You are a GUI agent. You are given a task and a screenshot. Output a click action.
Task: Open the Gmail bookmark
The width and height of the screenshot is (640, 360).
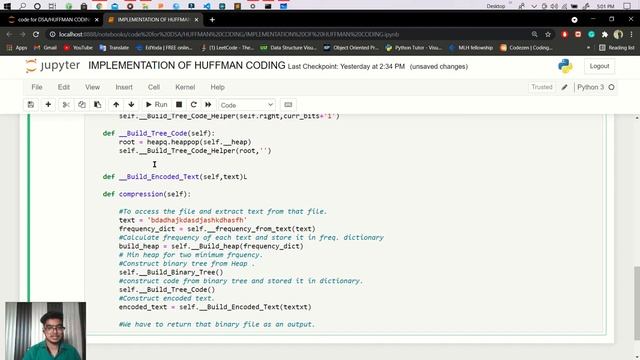45,48
